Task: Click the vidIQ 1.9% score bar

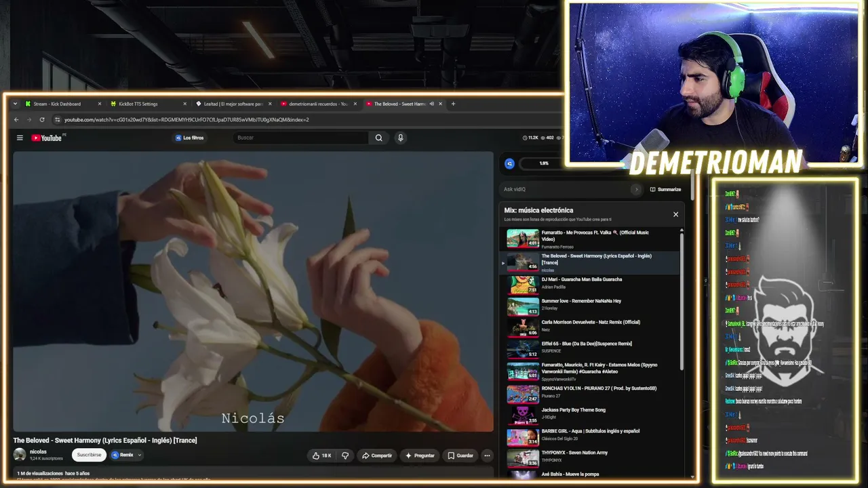Action: (x=544, y=163)
